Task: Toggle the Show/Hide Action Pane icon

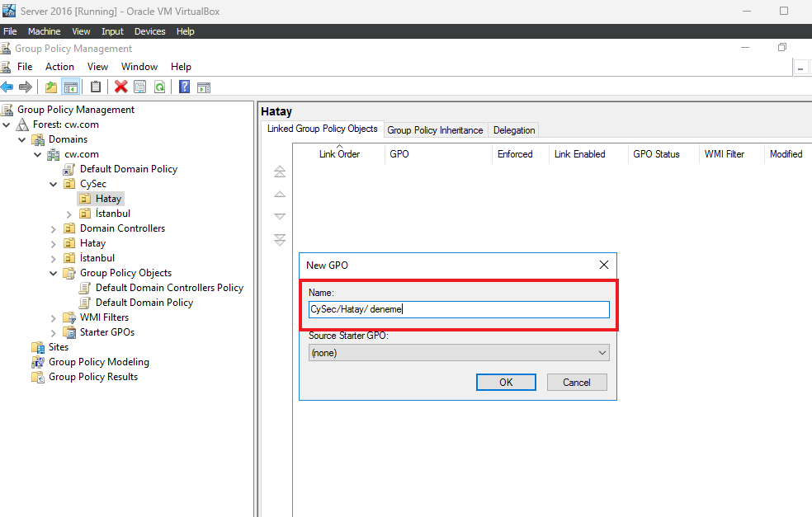Action: coord(204,87)
